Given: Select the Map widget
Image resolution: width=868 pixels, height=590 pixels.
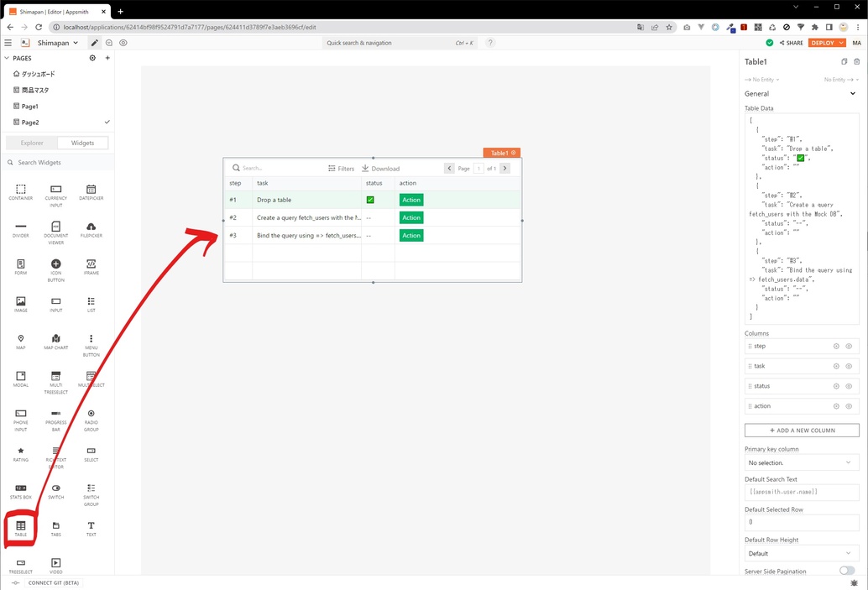Looking at the screenshot, I should coord(20,342).
